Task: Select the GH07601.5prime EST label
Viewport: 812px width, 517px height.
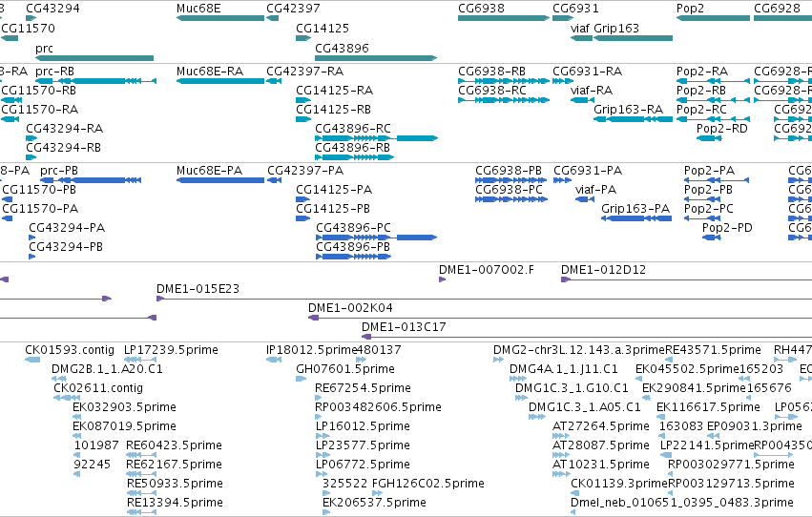Action: point(345,369)
